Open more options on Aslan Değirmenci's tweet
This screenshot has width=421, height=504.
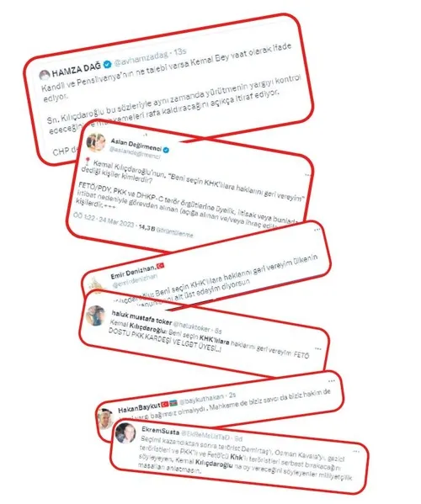[x=308, y=175]
